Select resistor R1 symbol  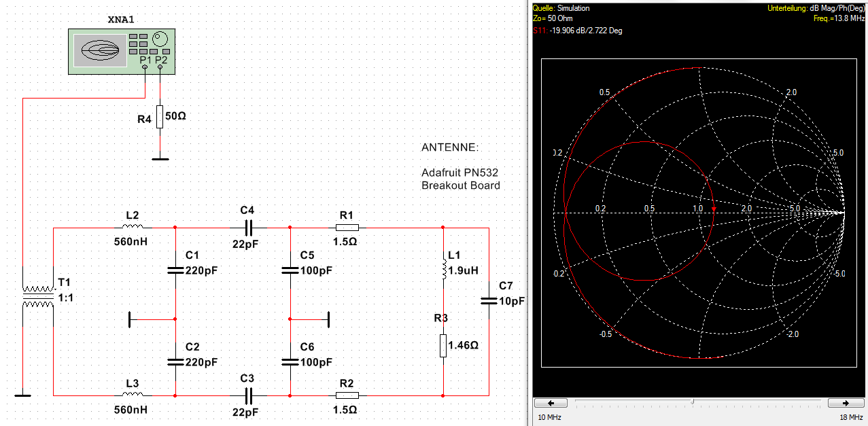tap(347, 227)
